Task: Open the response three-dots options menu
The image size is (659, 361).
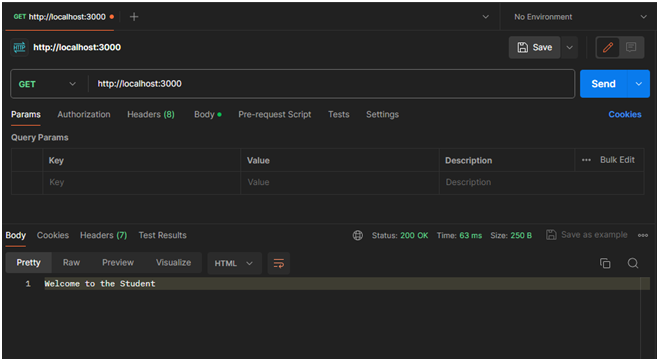Action: point(643,235)
